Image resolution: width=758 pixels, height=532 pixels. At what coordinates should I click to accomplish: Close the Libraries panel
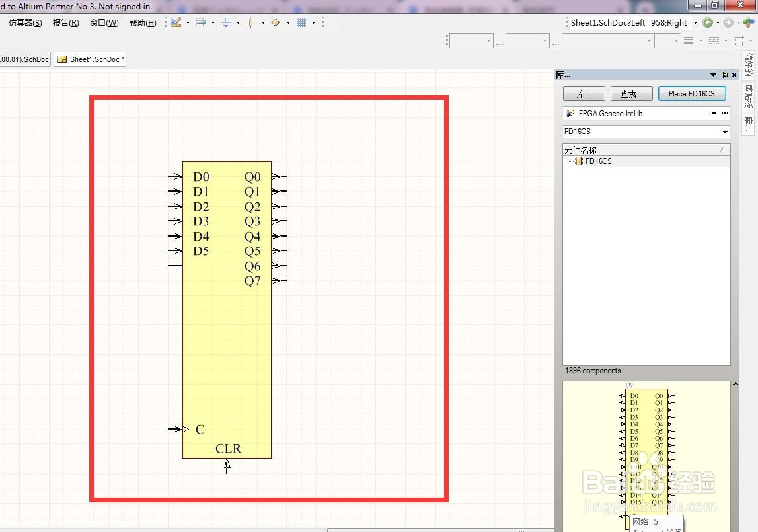point(734,75)
